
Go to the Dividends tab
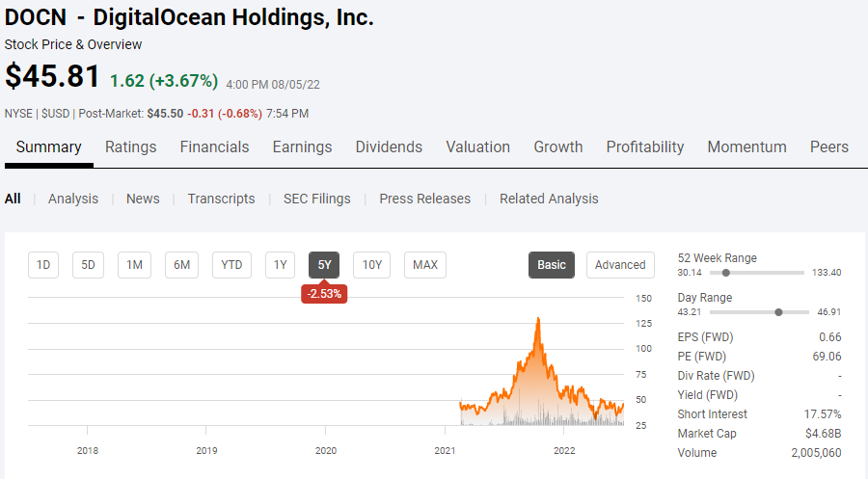tap(389, 147)
